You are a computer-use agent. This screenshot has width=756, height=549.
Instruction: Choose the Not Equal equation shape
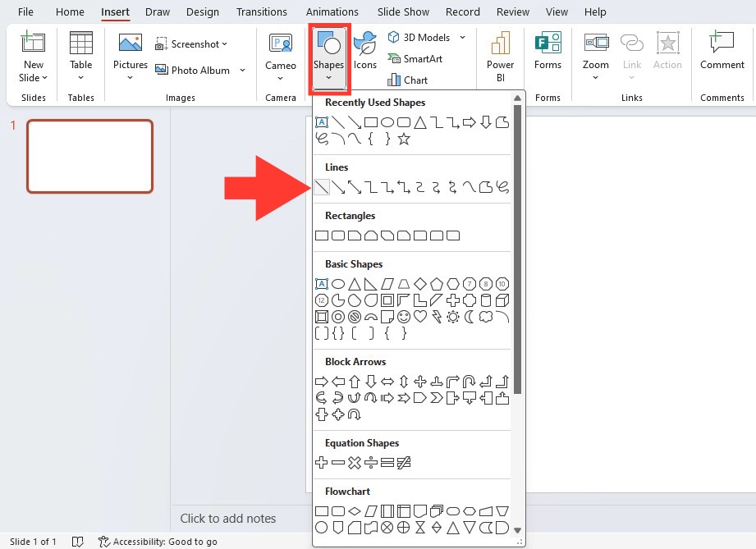coord(404,463)
